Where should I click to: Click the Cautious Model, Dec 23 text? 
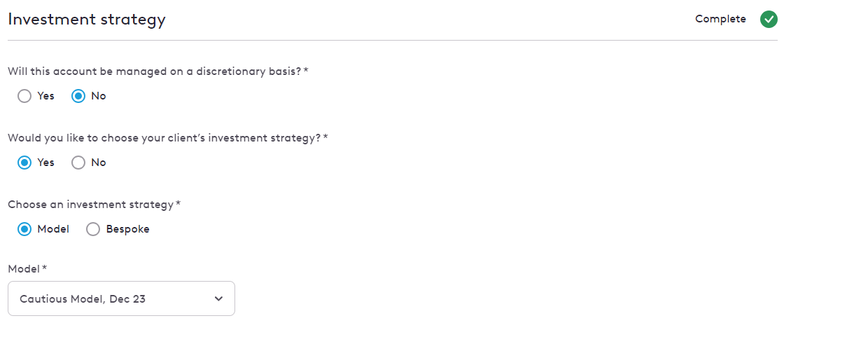[83, 299]
